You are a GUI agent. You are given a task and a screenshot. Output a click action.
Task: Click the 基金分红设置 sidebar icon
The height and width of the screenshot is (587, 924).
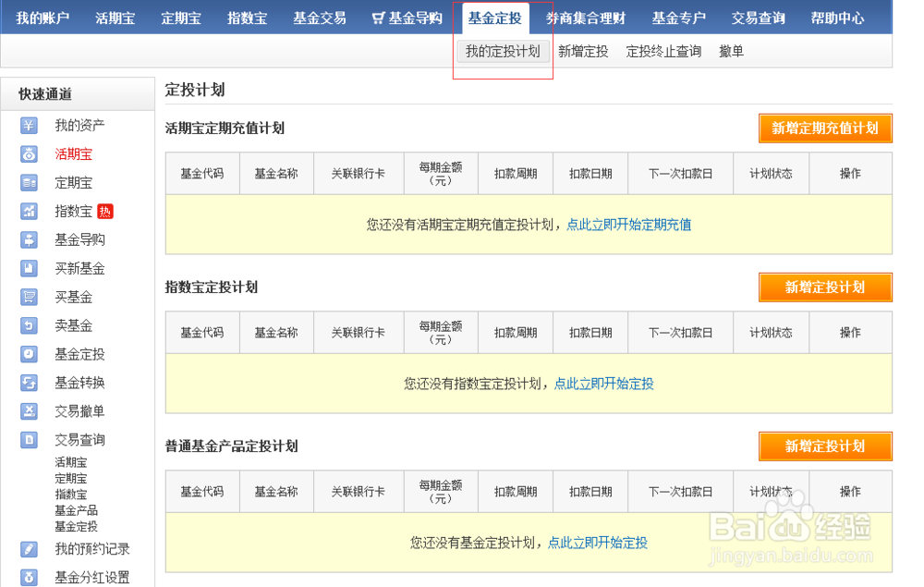click(x=29, y=577)
